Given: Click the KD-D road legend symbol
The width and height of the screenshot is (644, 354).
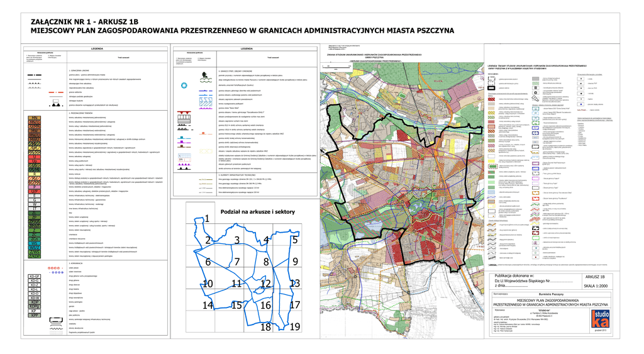Looking at the screenshot, I should click(x=34, y=294).
